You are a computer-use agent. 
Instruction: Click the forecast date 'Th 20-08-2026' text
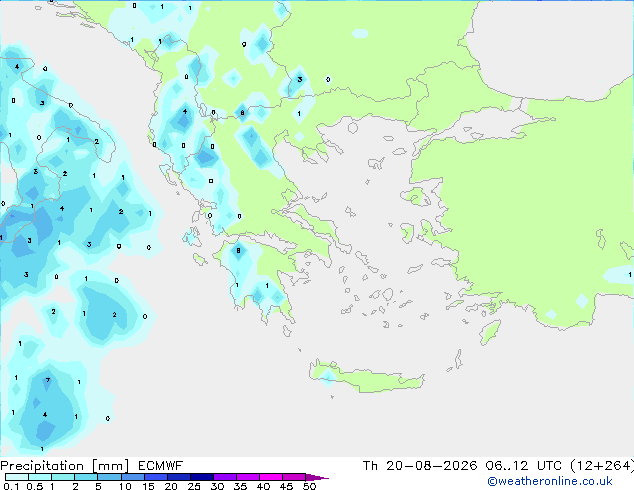tap(420, 466)
